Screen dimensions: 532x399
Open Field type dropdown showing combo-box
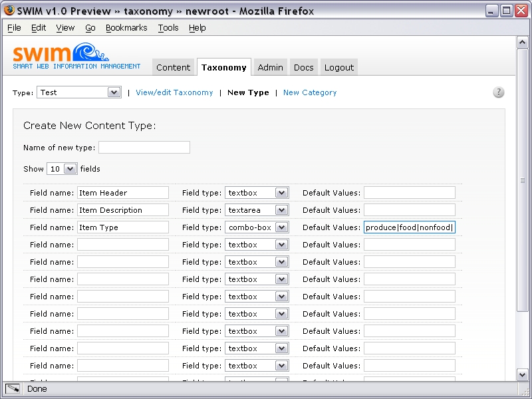click(257, 227)
